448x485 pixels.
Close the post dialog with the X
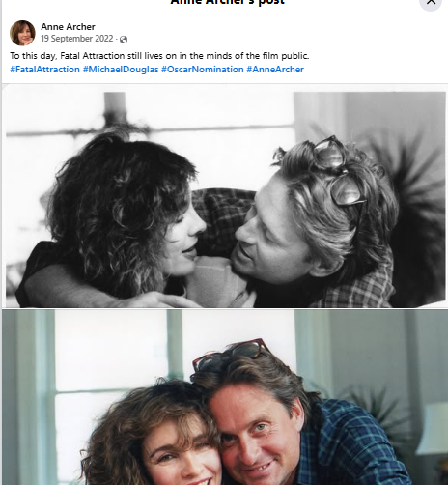pos(431,3)
